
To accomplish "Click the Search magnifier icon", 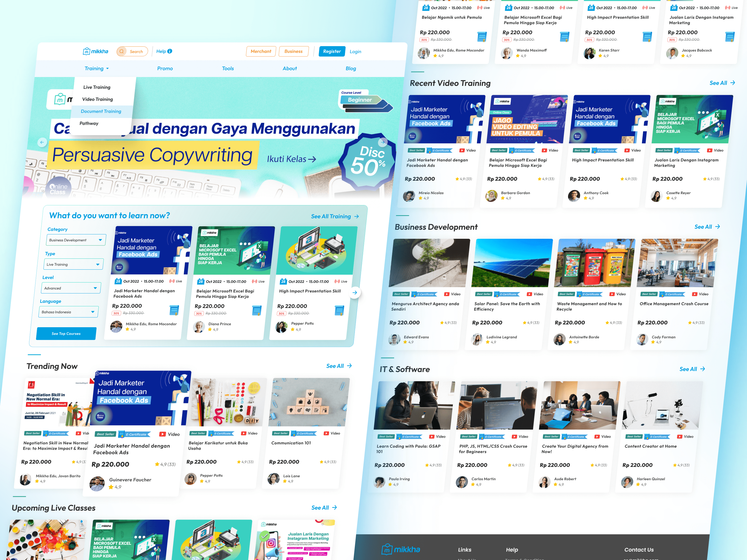I will point(122,51).
